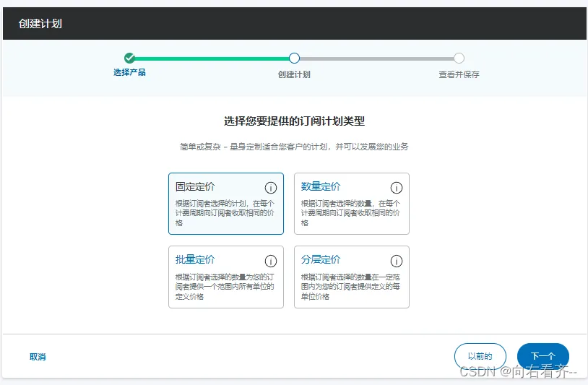Image resolution: width=588 pixels, height=385 pixels.
Task: Open the 查看并保存 step label
Action: click(x=459, y=74)
